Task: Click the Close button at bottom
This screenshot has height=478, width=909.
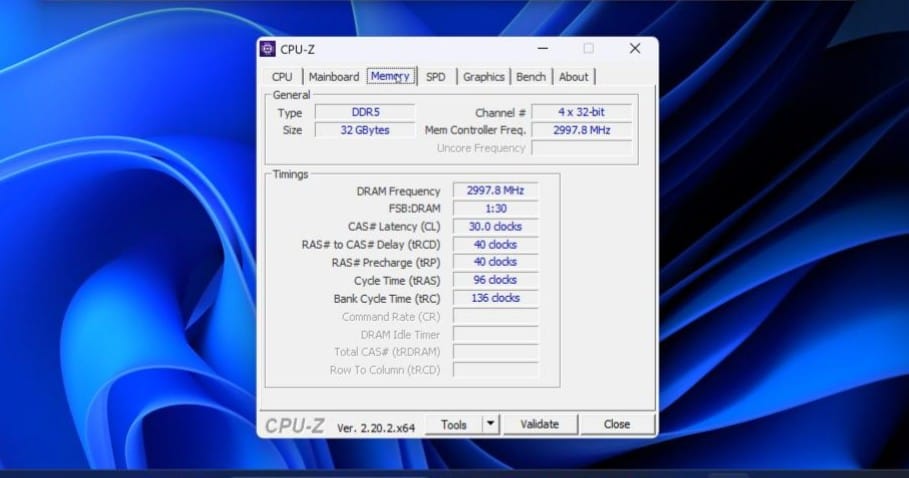Action: [x=617, y=425]
